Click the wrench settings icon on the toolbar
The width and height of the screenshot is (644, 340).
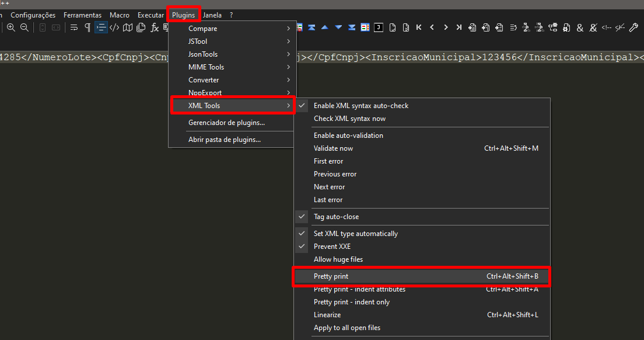634,27
